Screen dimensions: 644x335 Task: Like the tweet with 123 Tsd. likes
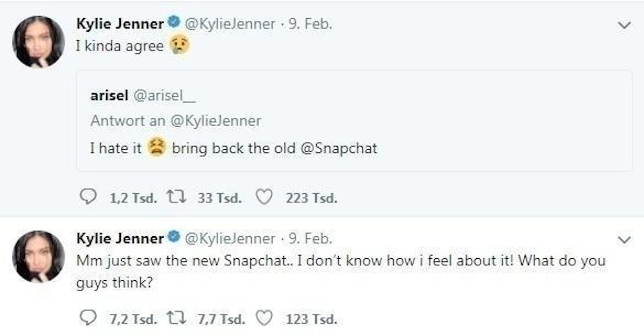coord(262,320)
